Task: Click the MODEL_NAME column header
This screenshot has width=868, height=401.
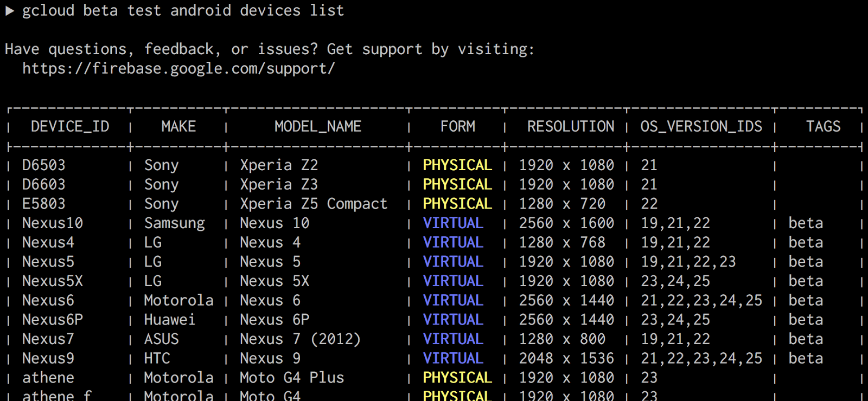Action: click(x=317, y=127)
